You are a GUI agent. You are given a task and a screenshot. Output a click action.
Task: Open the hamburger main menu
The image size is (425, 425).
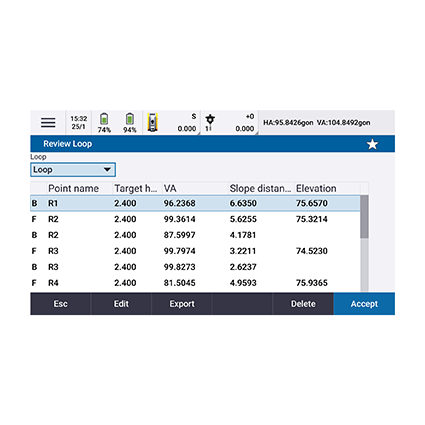48,123
